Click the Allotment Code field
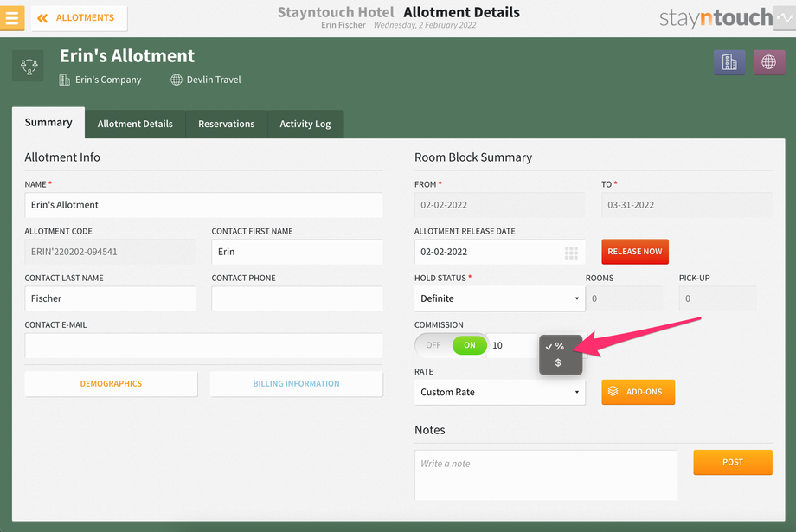796x532 pixels. point(110,252)
